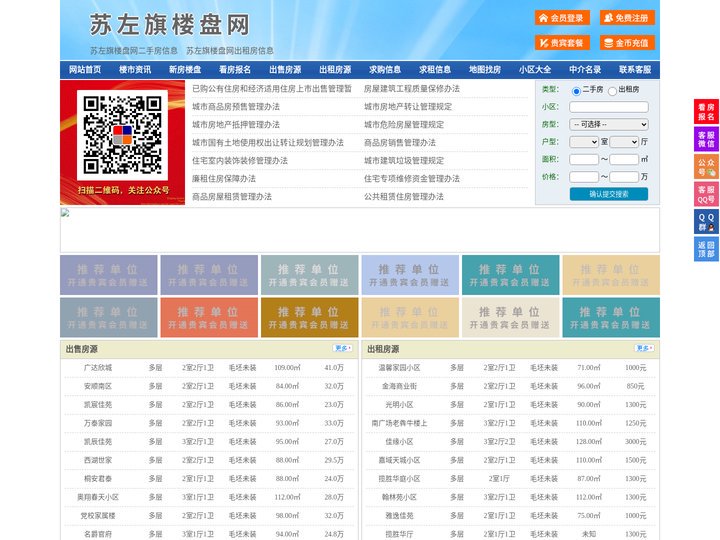Open 公众号 floating sidebar icon

click(706, 167)
